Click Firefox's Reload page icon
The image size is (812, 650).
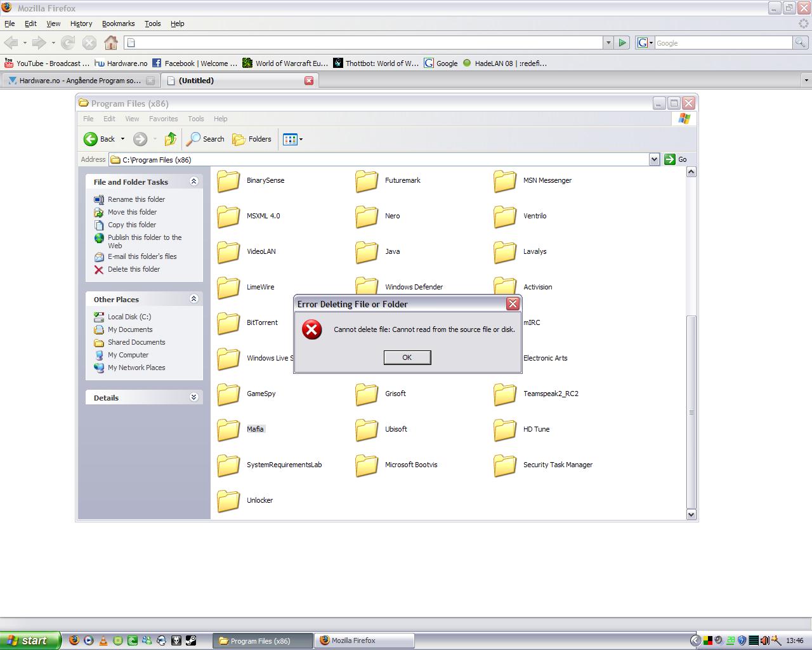point(68,43)
